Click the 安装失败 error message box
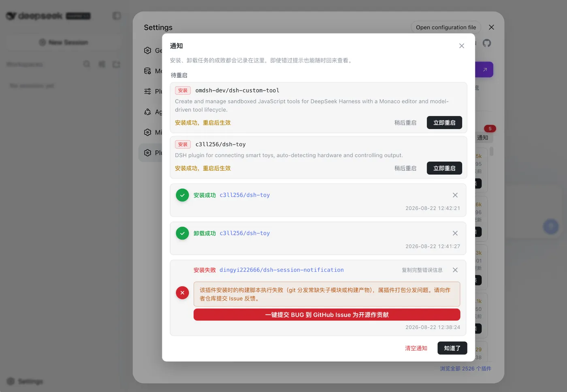 [327, 294]
